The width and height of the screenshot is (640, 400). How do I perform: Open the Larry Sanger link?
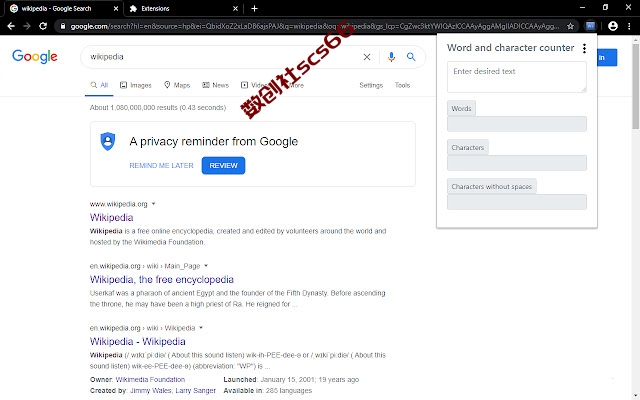point(196,391)
